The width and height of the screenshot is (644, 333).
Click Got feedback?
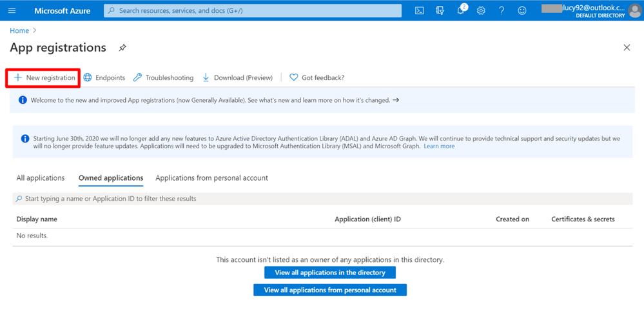(317, 77)
